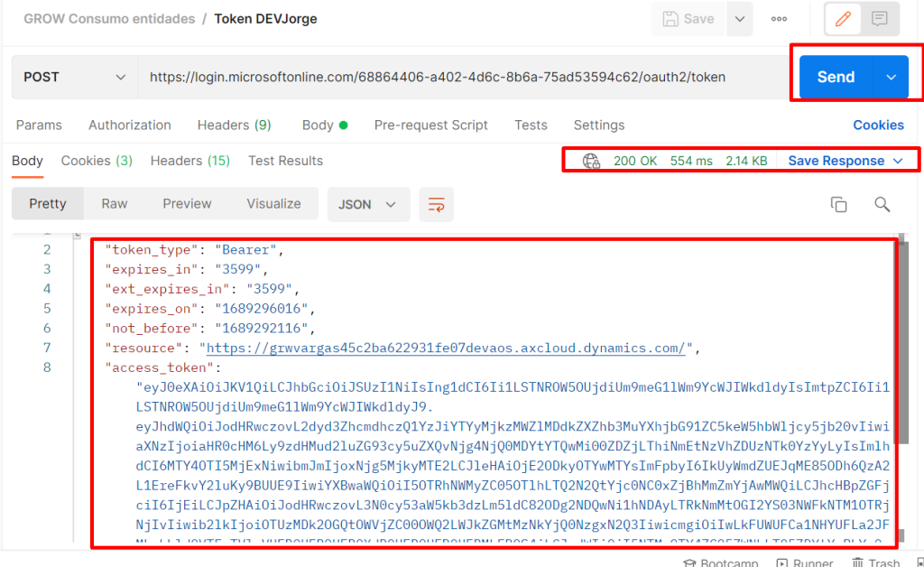
Task: Open the POST method dropdown
Action: click(75, 78)
